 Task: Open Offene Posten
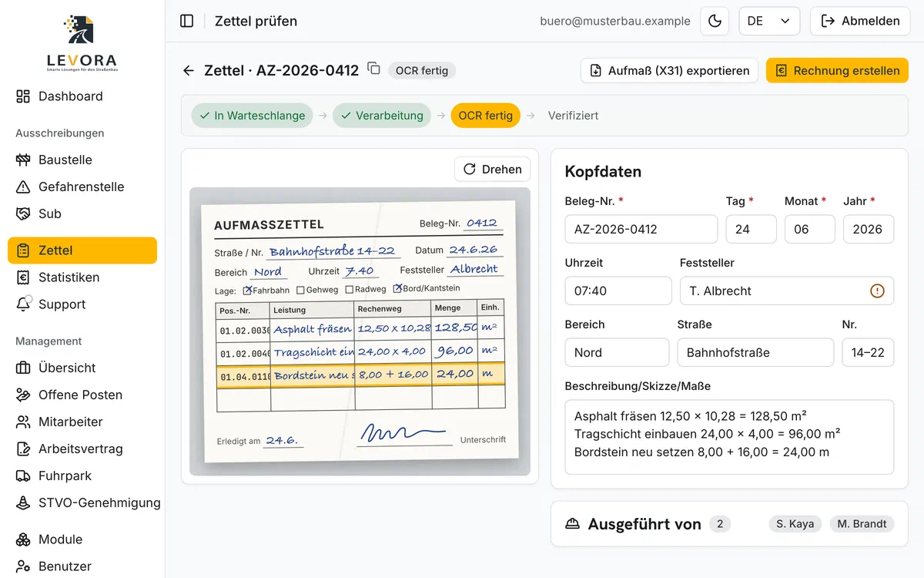[82, 395]
